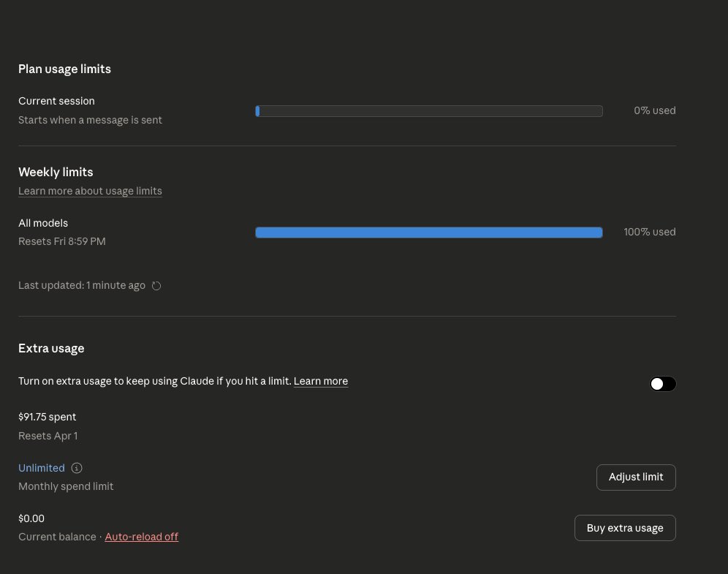The height and width of the screenshot is (574, 728).
Task: Click the Auto-reload off link
Action: [x=142, y=537]
